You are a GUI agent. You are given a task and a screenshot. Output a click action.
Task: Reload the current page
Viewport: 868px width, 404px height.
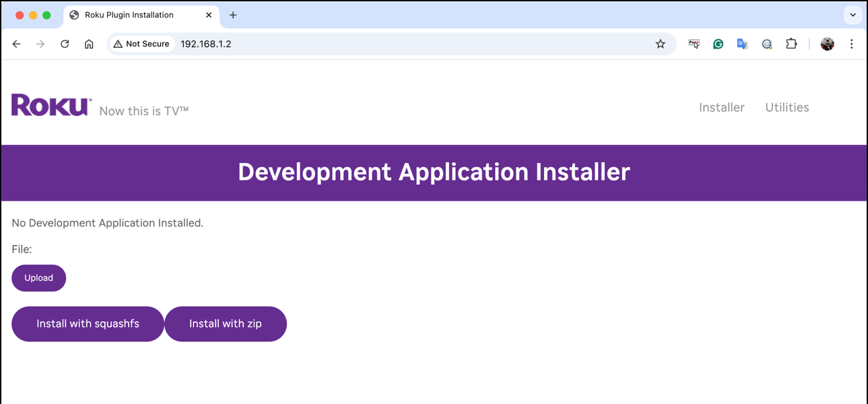tap(65, 44)
